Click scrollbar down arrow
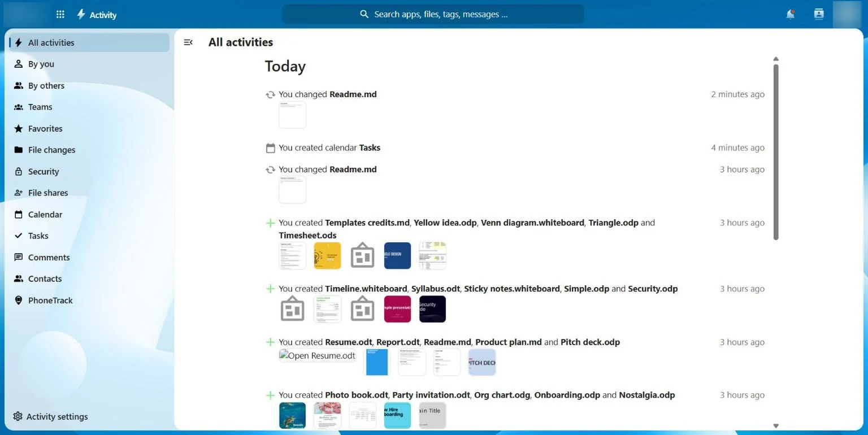This screenshot has height=435, width=868. tap(776, 426)
